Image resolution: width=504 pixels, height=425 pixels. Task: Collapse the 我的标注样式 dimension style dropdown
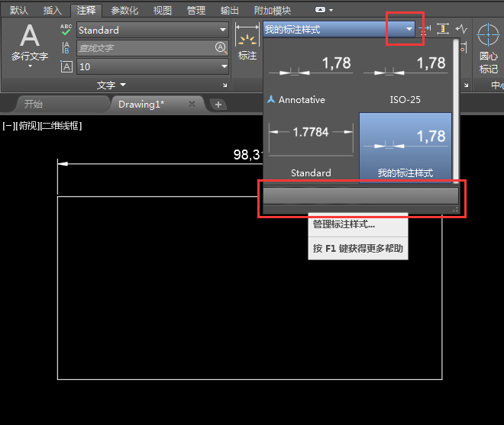coord(409,29)
